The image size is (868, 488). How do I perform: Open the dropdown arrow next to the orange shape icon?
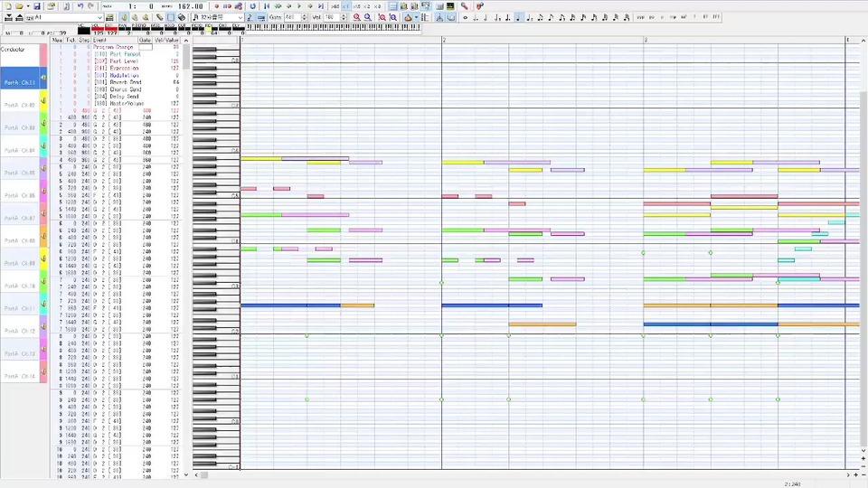pos(416,17)
